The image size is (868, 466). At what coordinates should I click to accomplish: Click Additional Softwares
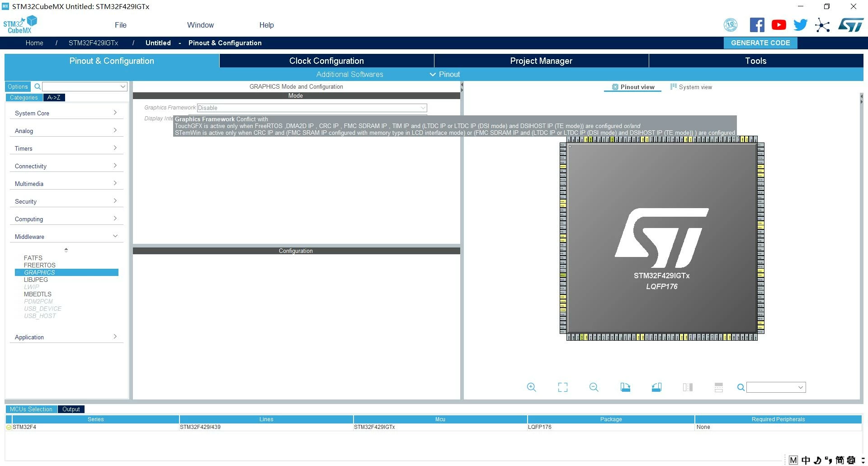coord(350,74)
